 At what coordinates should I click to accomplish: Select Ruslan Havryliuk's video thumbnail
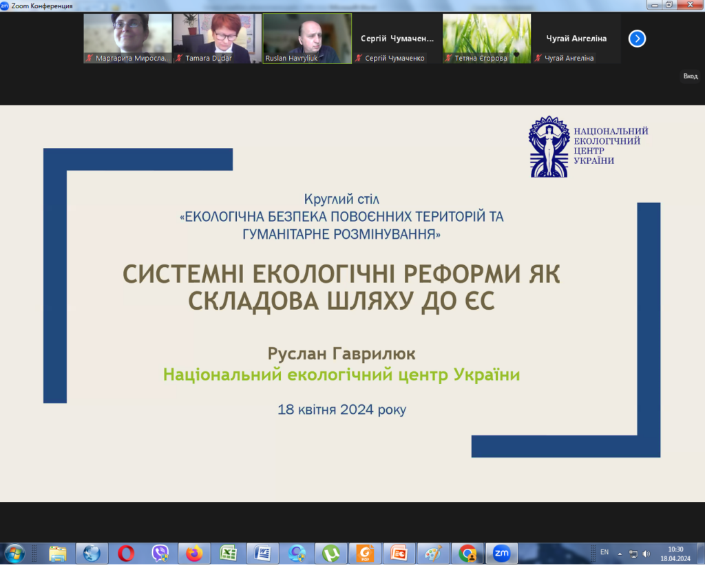pyautogui.click(x=307, y=39)
